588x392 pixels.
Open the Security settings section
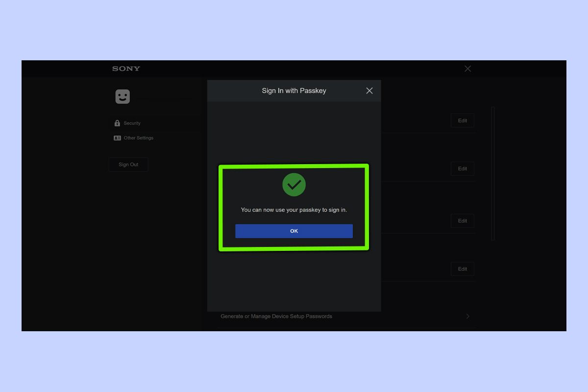point(131,123)
